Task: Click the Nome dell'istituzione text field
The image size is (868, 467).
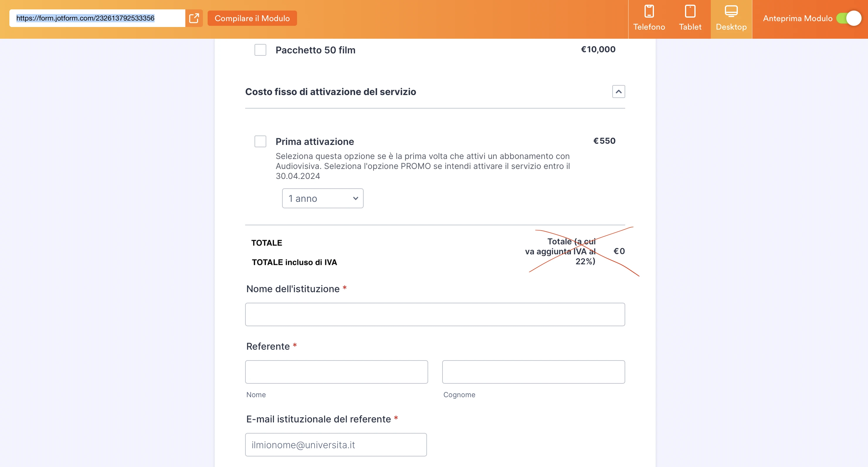Action: 435,314
